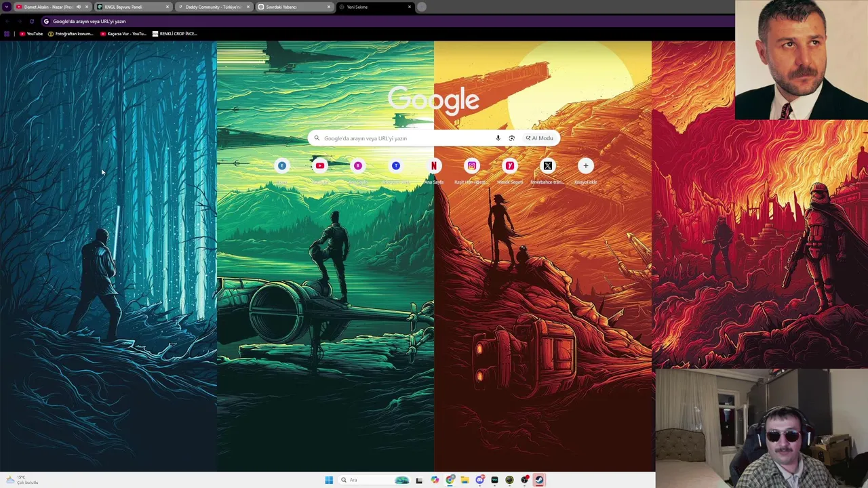Viewport: 868px width, 488px height.
Task: Close the Daddy Community tab
Action: (248, 7)
